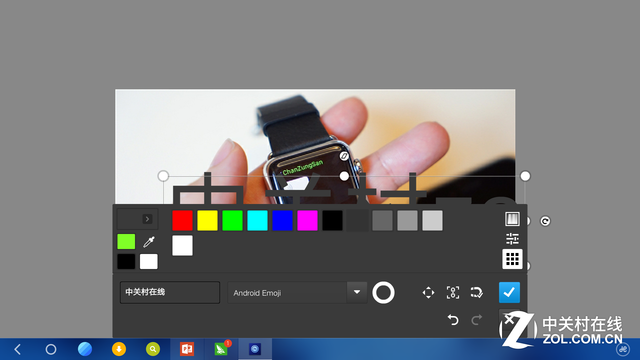Click the fit-to-frame transform icon
This screenshot has height=360, width=640.
pos(453,293)
